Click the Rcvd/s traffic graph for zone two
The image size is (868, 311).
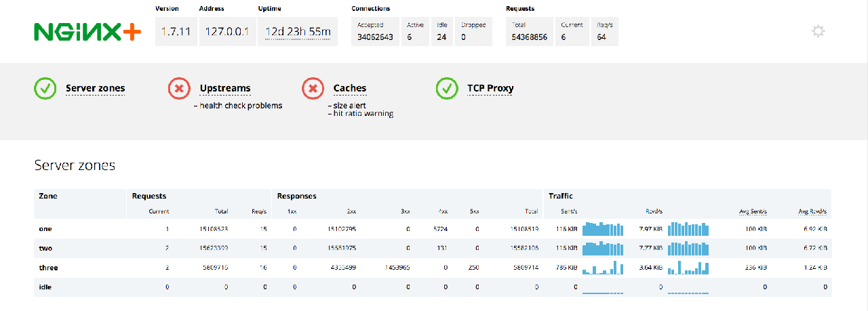[688, 249]
